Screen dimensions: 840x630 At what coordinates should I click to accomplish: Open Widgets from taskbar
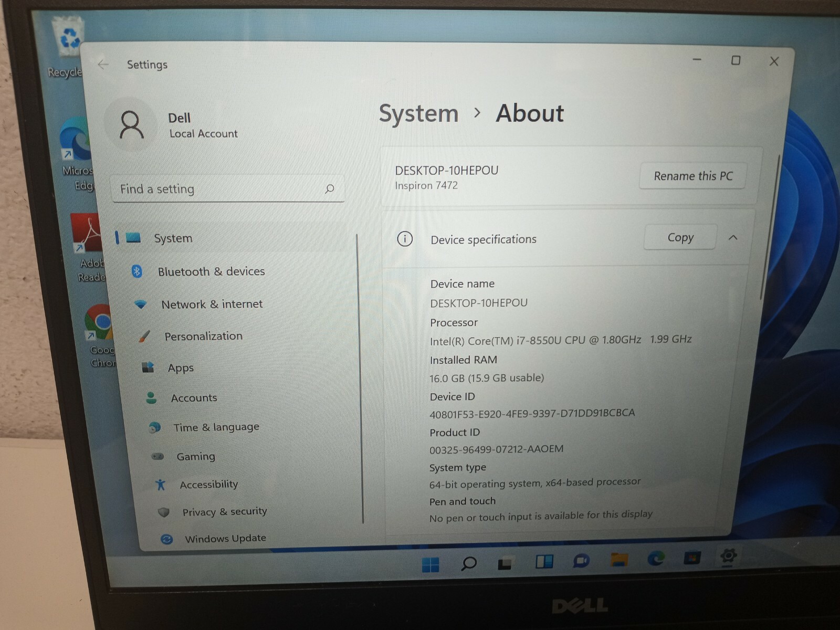tap(544, 562)
